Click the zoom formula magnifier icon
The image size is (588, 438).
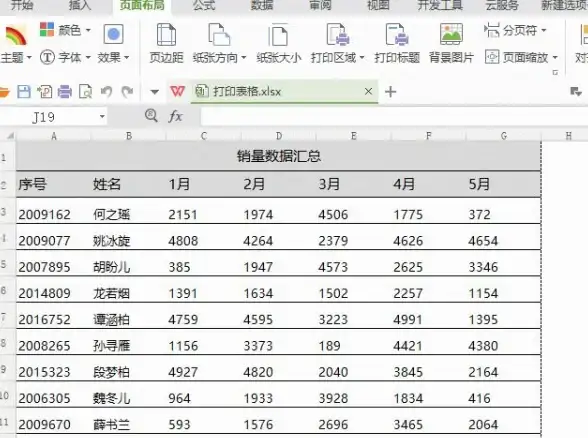point(151,116)
